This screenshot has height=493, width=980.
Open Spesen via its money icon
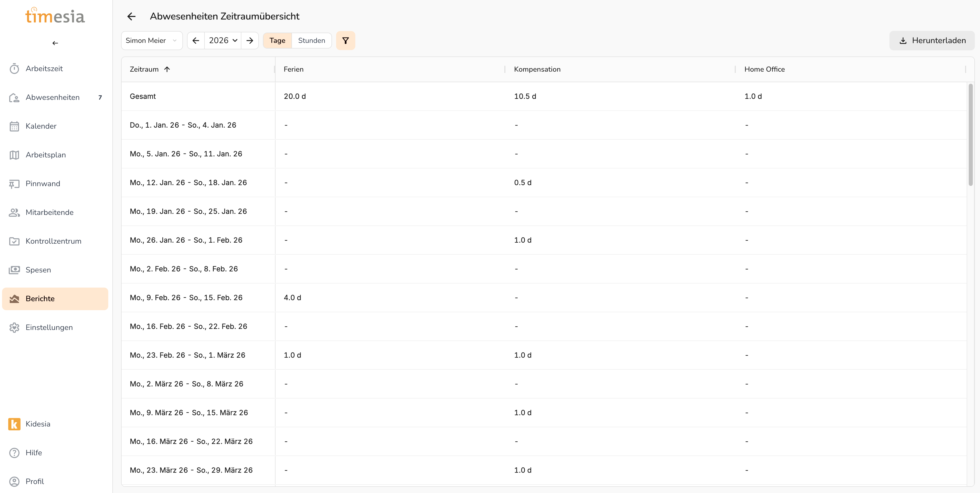pos(14,270)
